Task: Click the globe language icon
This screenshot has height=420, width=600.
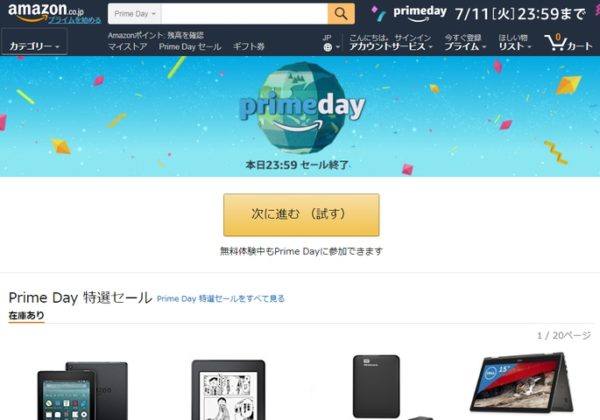Action: pos(328,47)
